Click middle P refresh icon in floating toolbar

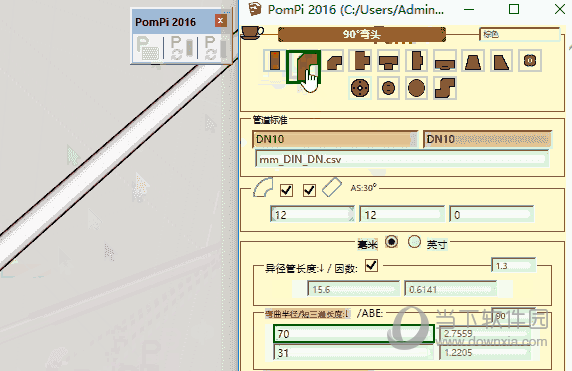[x=181, y=48]
